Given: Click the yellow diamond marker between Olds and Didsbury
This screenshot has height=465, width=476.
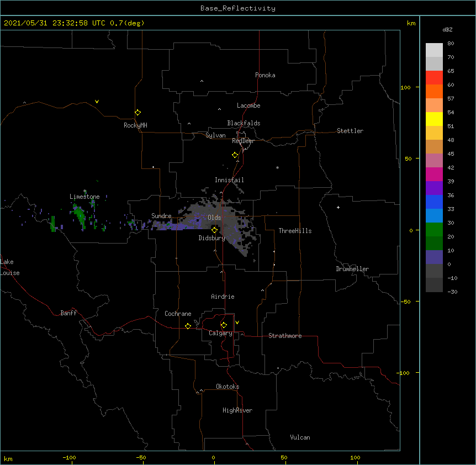Looking at the screenshot, I should click(214, 230).
